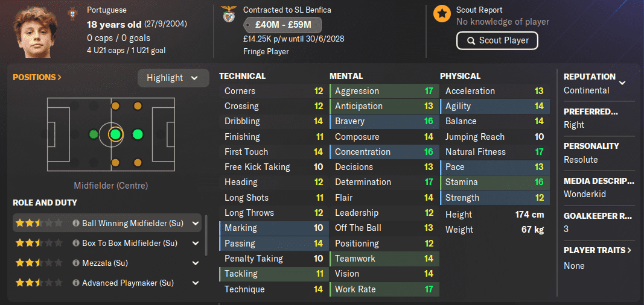The image size is (644, 305).
Task: Click the player's face portrait
Action: click(x=36, y=32)
